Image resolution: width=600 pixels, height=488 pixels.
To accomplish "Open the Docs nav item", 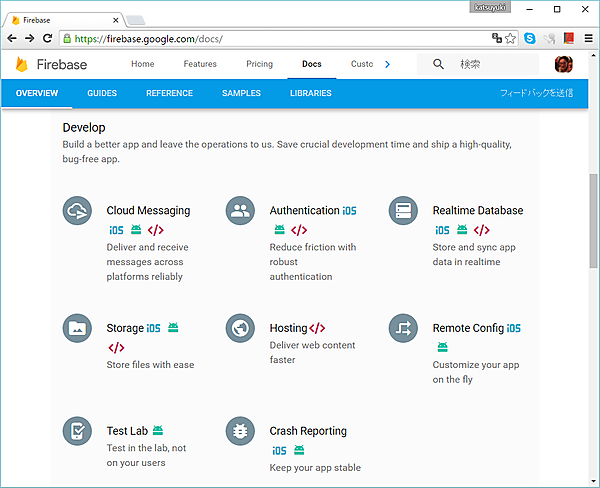I will click(312, 64).
